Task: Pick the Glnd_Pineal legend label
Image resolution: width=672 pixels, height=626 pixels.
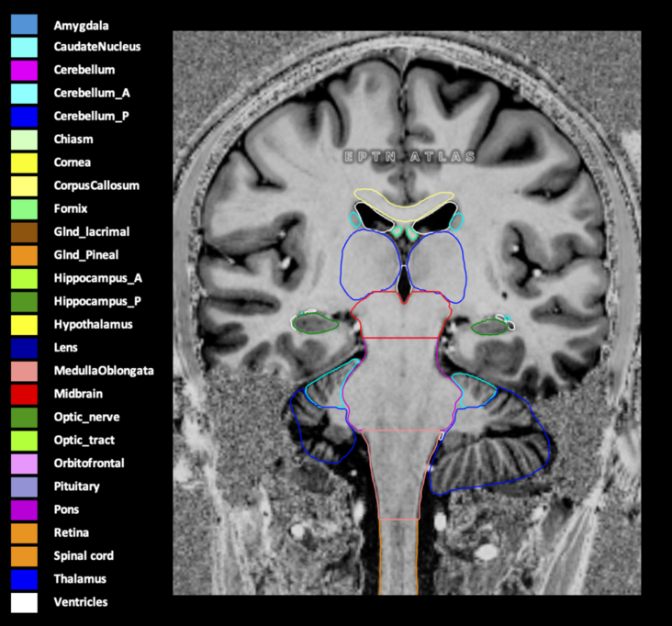Action: coord(86,255)
